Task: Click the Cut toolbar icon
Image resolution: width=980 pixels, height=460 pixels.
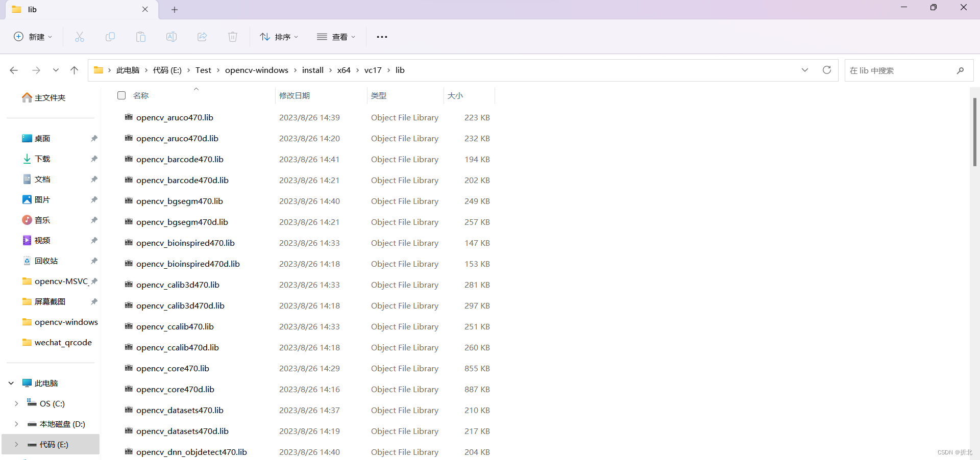Action: point(80,37)
